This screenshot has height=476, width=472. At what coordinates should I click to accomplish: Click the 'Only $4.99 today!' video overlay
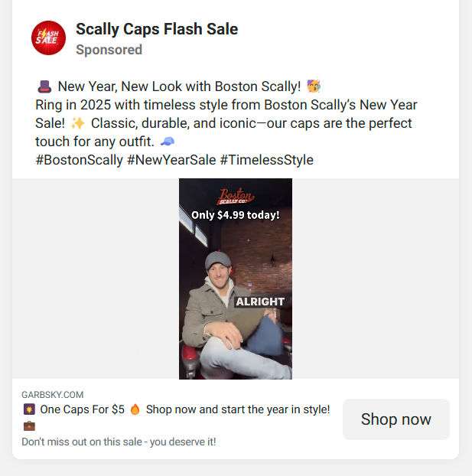click(x=236, y=215)
